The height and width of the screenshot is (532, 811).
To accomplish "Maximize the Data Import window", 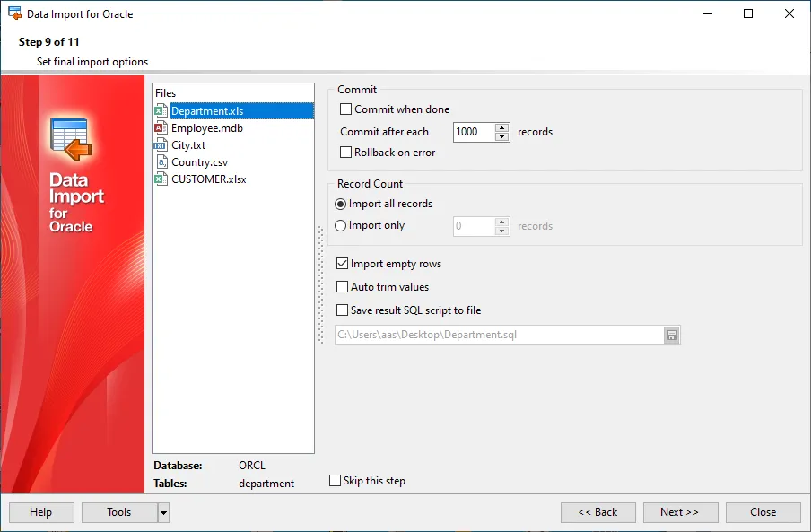I will (x=748, y=13).
